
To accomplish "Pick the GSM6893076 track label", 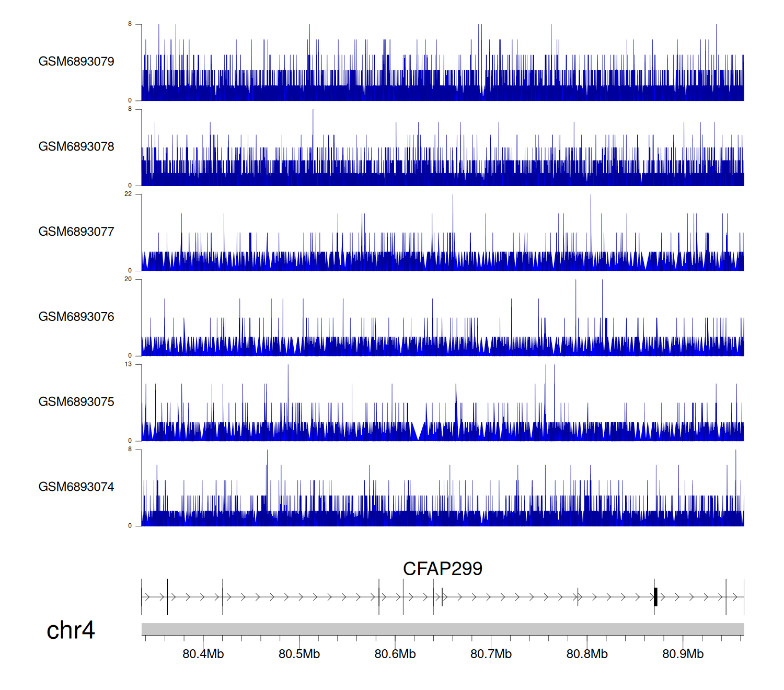I will click(76, 317).
